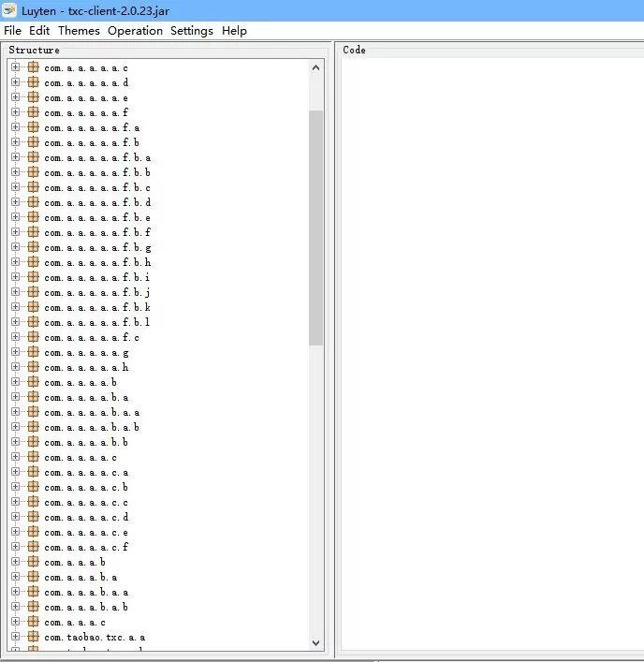Viewport: 644px width, 662px height.
Task: Open the Operation menu
Action: 135,31
